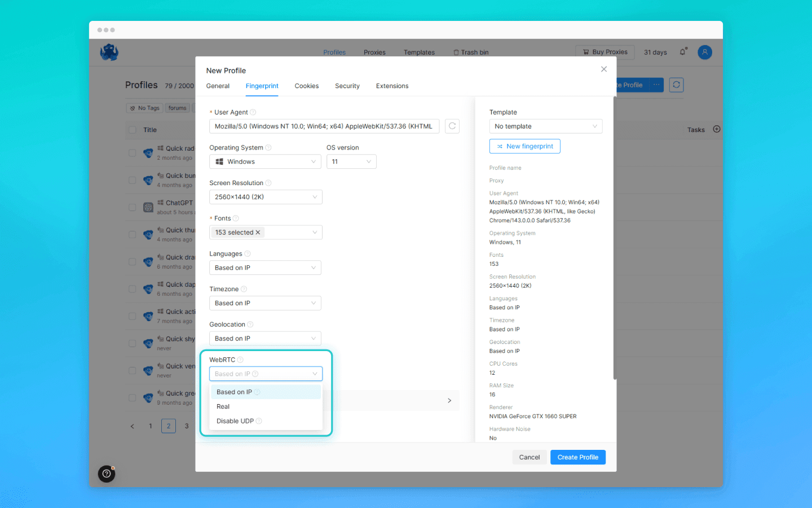The width and height of the screenshot is (812, 508).
Task: Check the select-all checkbox in table header
Action: [131, 130]
